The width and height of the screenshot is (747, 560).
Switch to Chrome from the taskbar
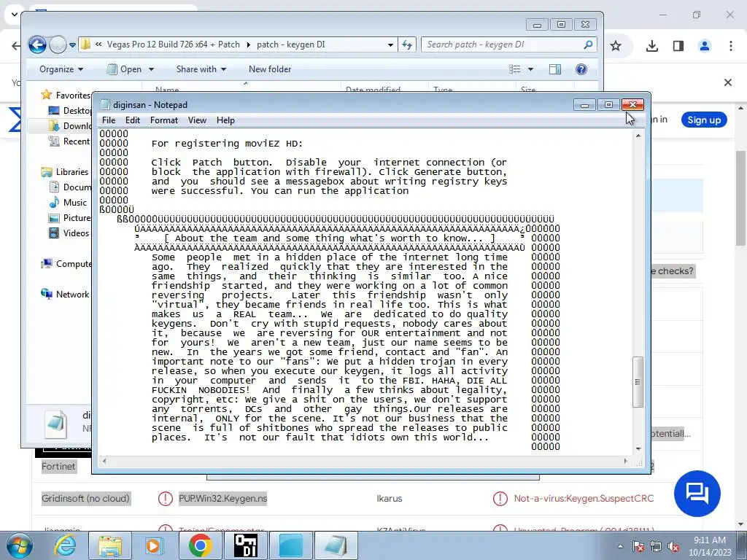(200, 545)
